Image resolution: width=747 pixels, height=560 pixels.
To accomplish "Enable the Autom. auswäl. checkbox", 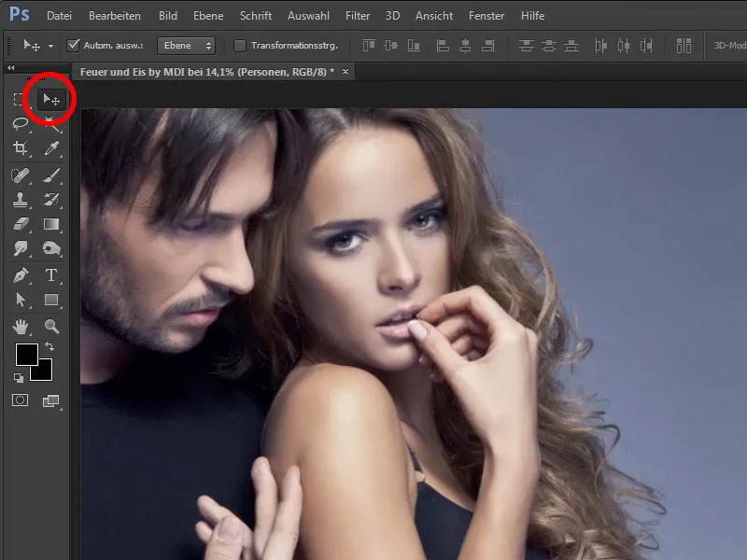I will (73, 43).
